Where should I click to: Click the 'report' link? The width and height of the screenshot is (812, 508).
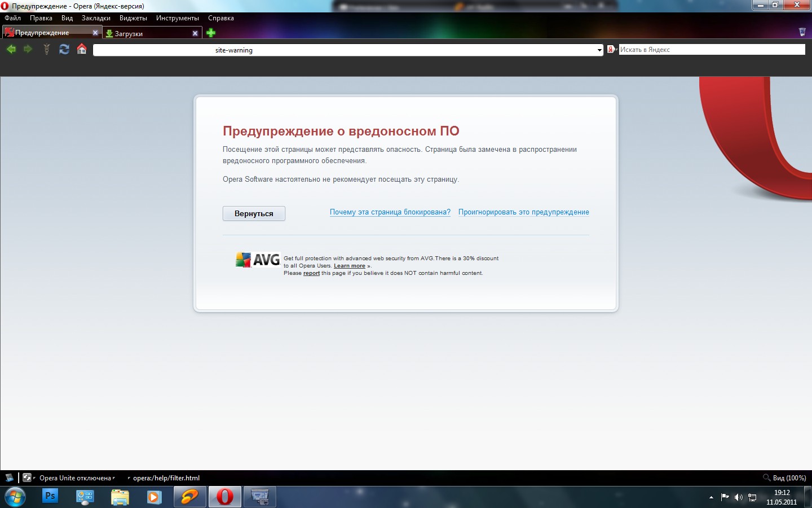(x=311, y=273)
